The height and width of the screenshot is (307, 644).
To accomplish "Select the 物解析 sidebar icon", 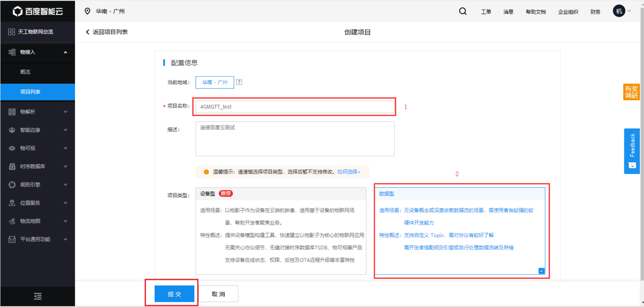I will [x=12, y=111].
